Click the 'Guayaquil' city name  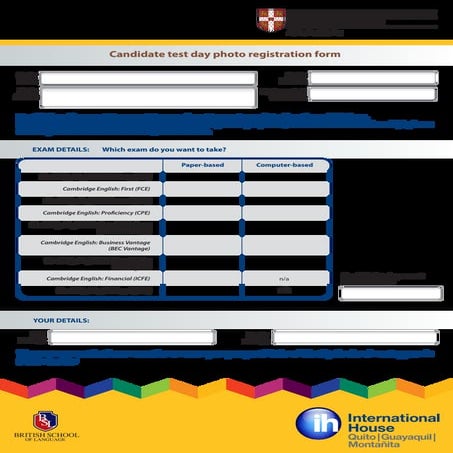tap(407, 437)
